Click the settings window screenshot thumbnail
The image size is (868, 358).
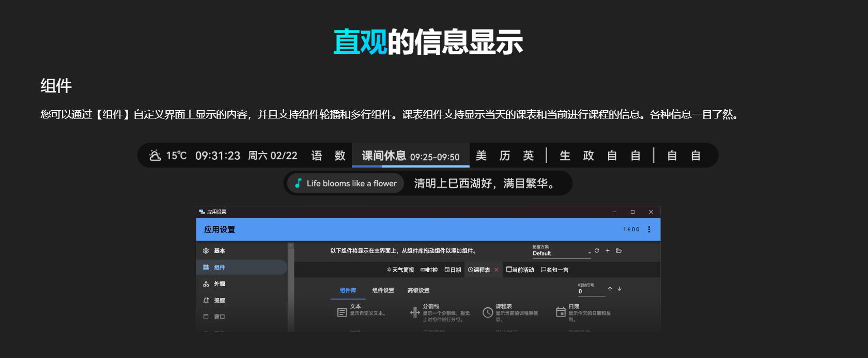coord(428,269)
